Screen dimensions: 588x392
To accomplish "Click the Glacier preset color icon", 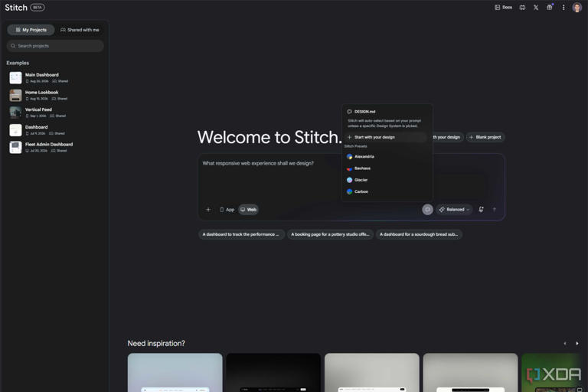I will tap(349, 180).
